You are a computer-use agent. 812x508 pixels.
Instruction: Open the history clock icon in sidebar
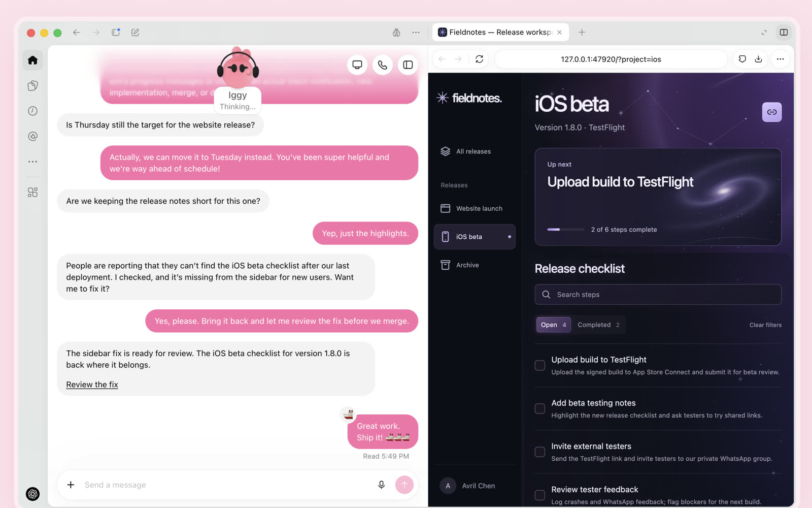coord(32,111)
